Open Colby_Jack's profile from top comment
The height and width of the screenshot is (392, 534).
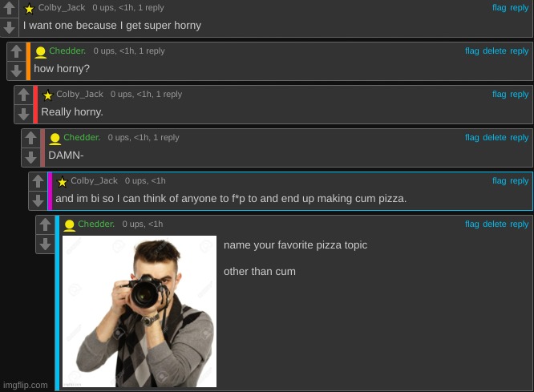point(61,7)
